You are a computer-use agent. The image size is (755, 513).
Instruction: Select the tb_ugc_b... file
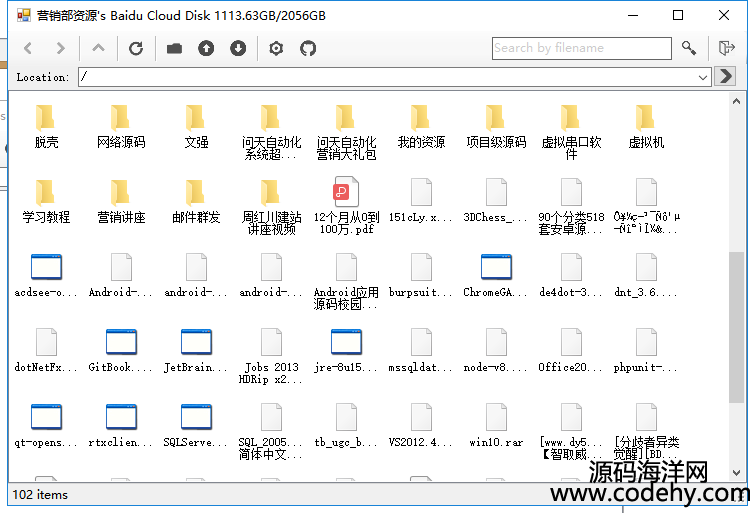point(346,426)
